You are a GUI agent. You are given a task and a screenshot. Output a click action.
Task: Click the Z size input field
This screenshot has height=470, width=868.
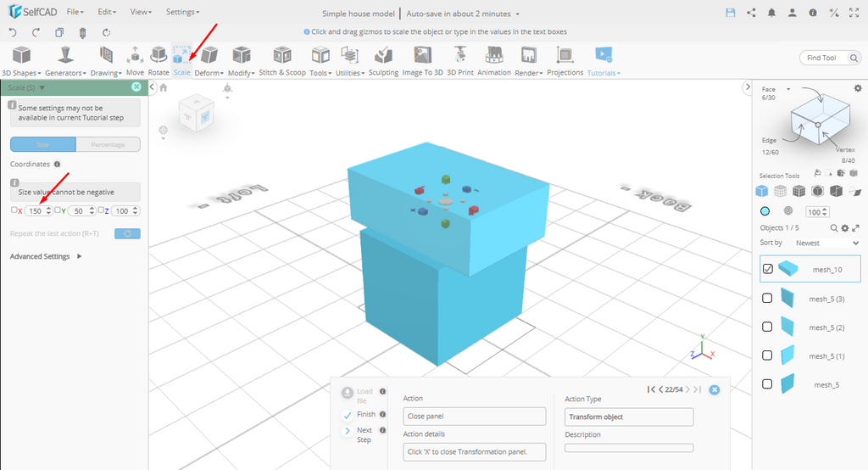click(x=125, y=210)
